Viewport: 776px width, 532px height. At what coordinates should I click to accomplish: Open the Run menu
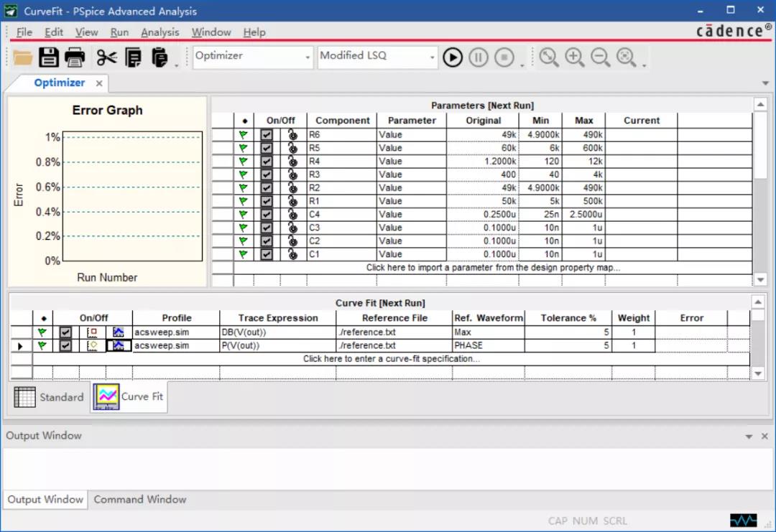click(119, 32)
